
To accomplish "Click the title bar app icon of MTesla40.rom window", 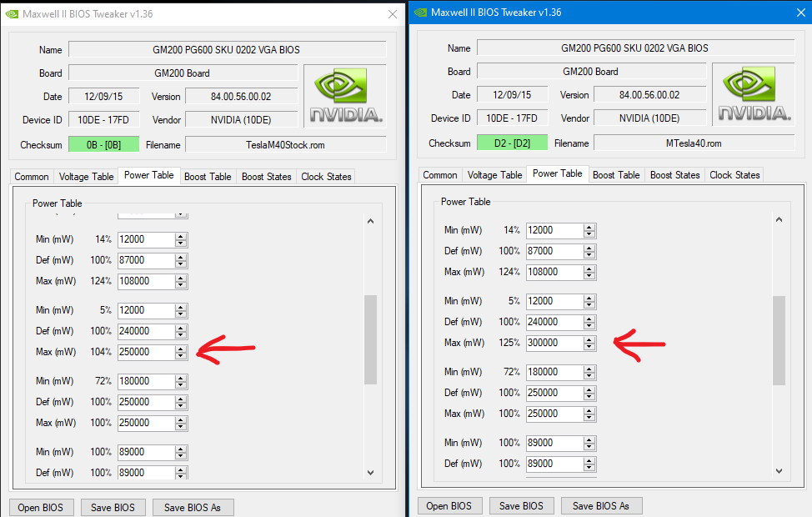I will click(420, 13).
